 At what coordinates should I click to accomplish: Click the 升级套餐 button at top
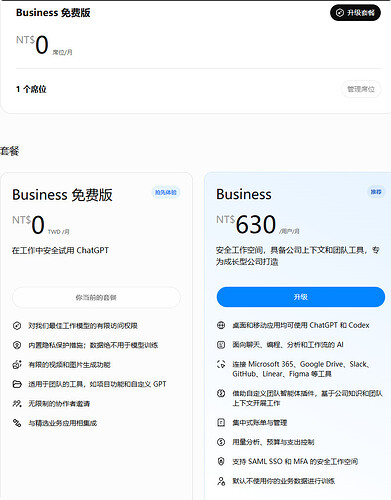(355, 13)
